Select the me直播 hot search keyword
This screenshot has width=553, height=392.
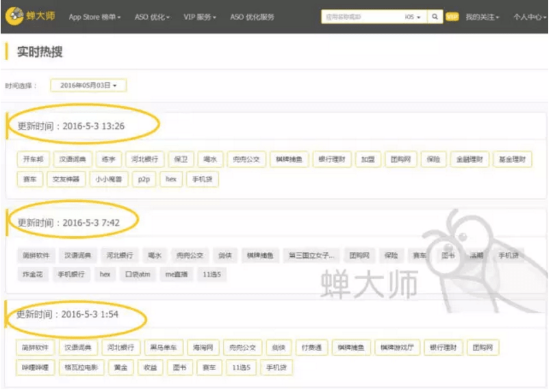[x=175, y=274]
